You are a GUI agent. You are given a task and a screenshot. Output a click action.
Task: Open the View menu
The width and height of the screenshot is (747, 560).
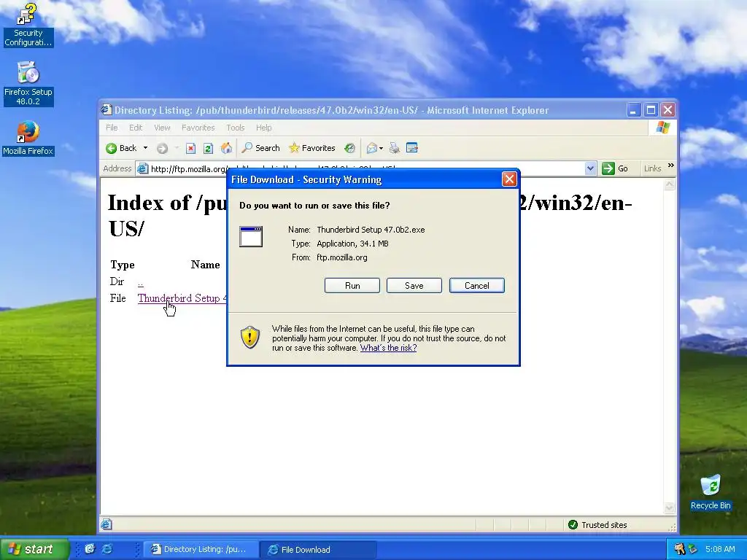tap(162, 128)
